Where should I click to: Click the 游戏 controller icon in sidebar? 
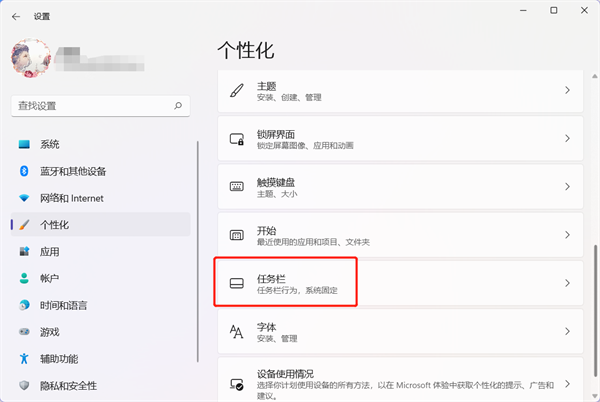[x=24, y=332]
